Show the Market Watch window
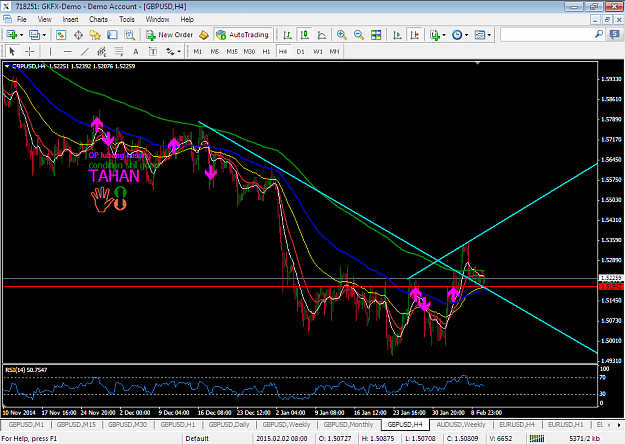Image resolution: width=625 pixels, height=444 pixels. (61, 35)
